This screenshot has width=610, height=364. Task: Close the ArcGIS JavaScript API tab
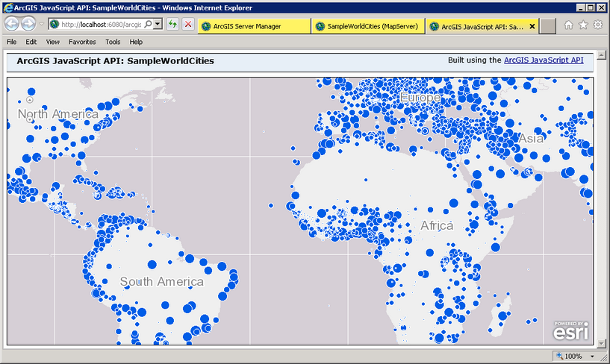point(532,26)
